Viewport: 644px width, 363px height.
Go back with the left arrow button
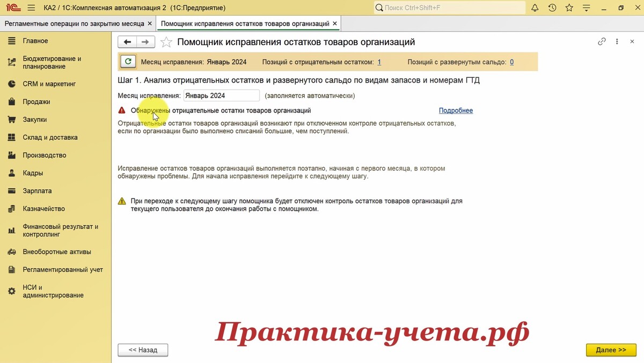(127, 42)
